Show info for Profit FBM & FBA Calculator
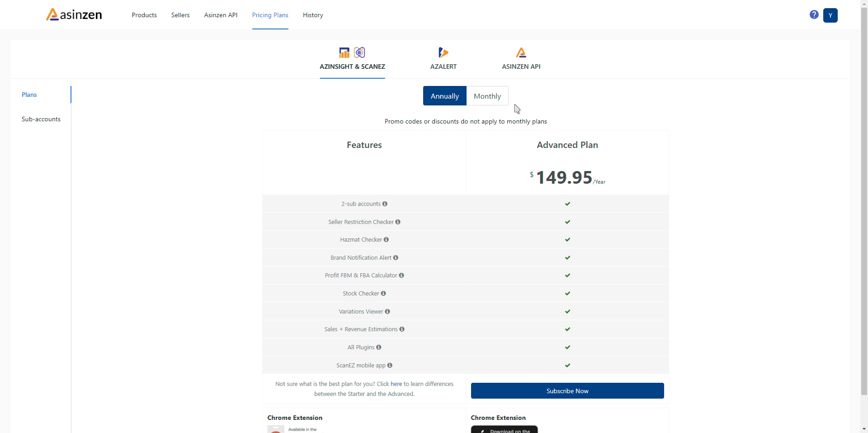 (x=401, y=275)
